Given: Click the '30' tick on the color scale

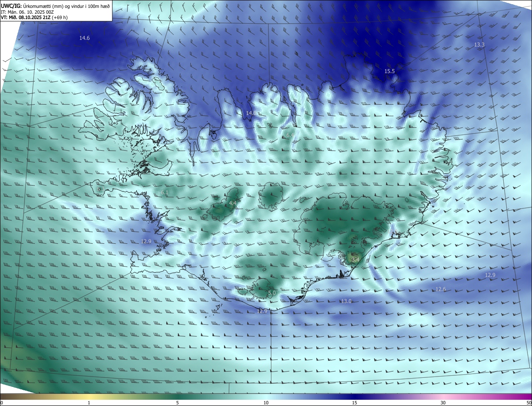Looking at the screenshot, I should tap(443, 403).
